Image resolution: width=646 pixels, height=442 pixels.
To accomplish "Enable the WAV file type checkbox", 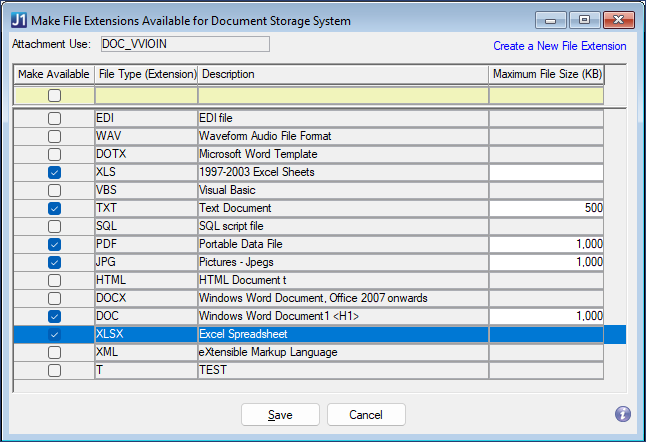I will tap(54, 136).
